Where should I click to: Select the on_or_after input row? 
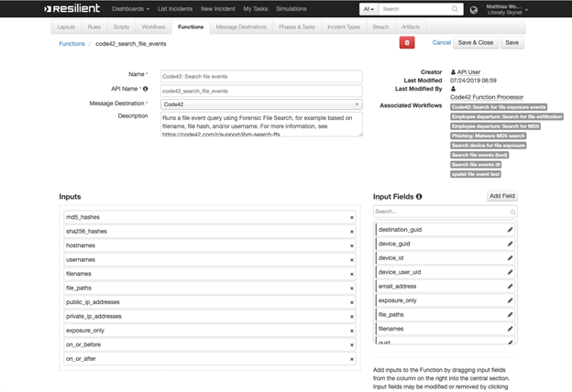[210, 359]
